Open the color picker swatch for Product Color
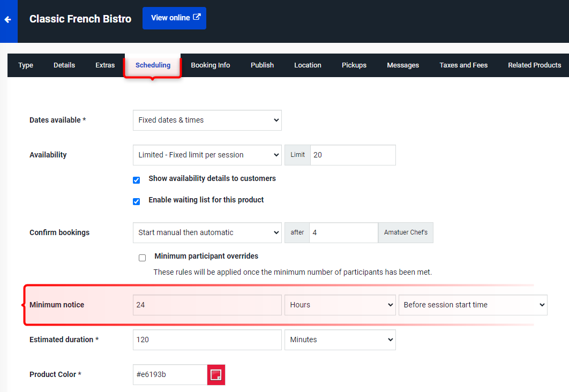Image resolution: width=569 pixels, height=392 pixels. pyautogui.click(x=216, y=374)
